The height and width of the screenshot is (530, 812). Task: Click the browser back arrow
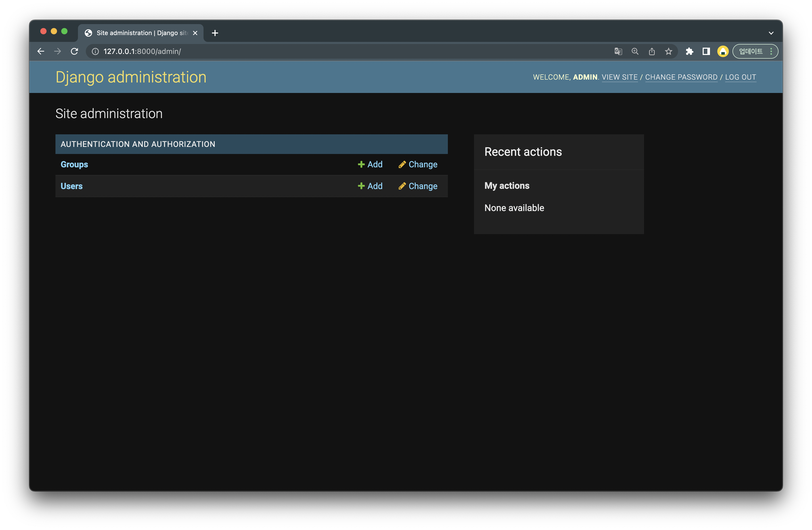(41, 51)
